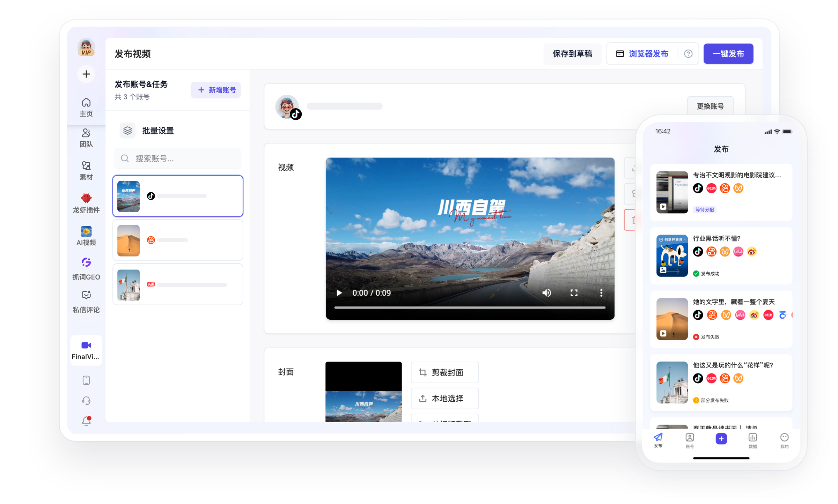Open the video three-dot options menu
Viewport: 838px width, 504px height.
601,293
